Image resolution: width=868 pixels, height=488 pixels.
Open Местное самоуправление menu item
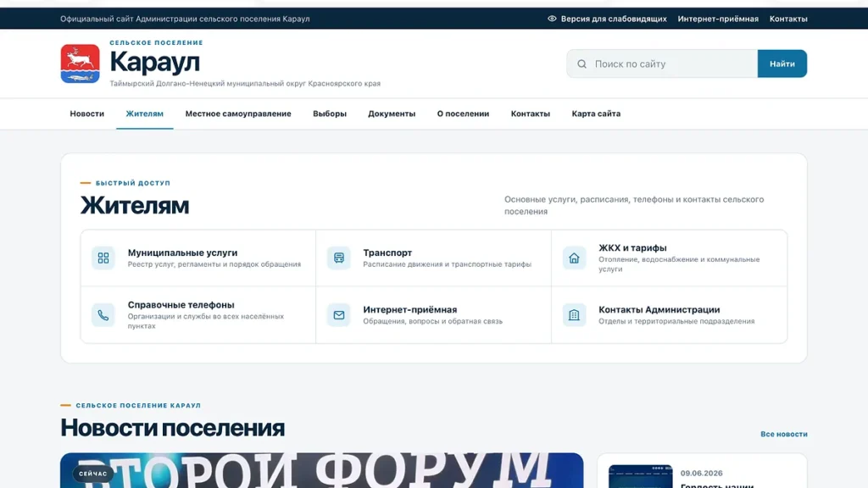pos(238,114)
